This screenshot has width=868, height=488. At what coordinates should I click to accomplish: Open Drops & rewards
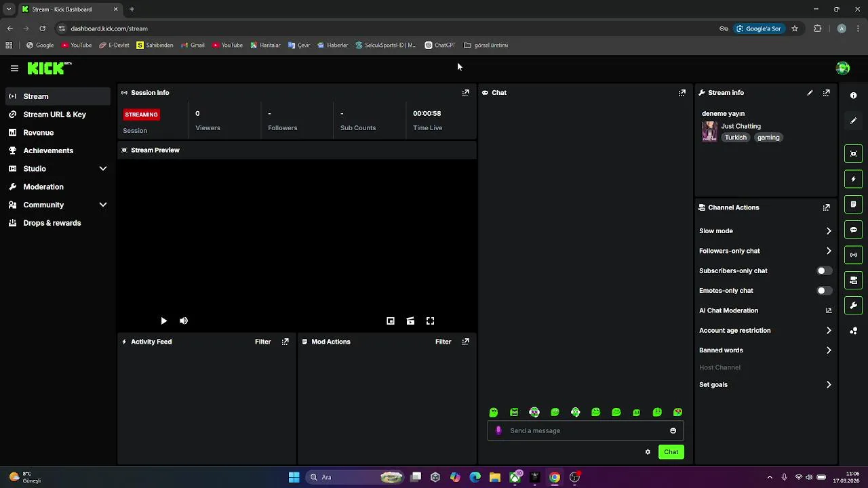coord(58,223)
